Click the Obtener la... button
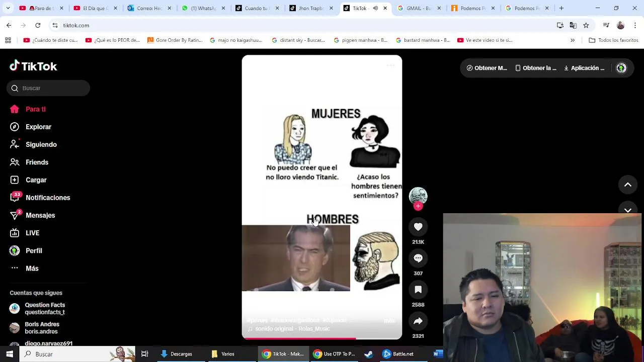The width and height of the screenshot is (644, 362). pyautogui.click(x=536, y=68)
